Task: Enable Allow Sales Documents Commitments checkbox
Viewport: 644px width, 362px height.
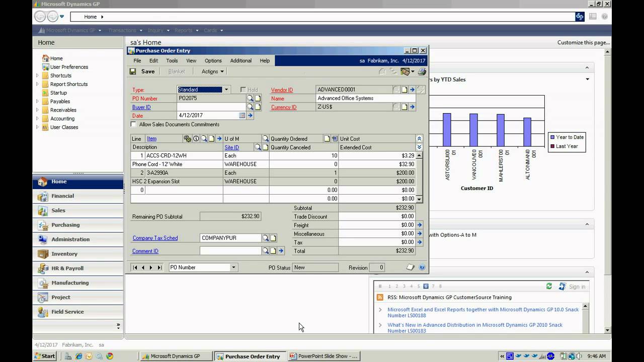Action: (133, 124)
